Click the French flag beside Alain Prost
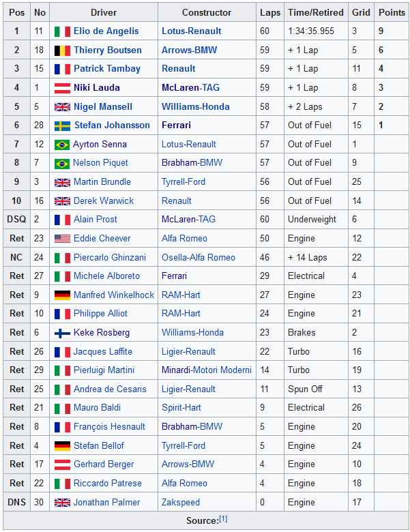Screen dimensions: 410x532 pos(62,220)
